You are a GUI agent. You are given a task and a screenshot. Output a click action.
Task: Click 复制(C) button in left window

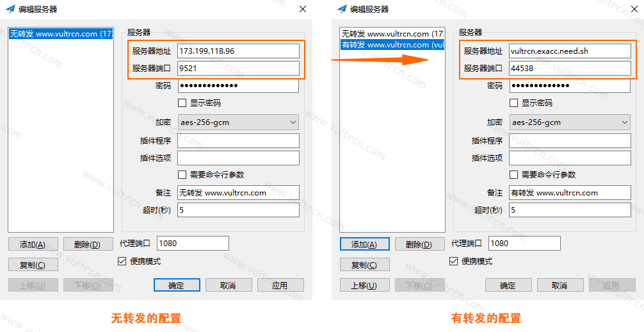click(x=33, y=265)
